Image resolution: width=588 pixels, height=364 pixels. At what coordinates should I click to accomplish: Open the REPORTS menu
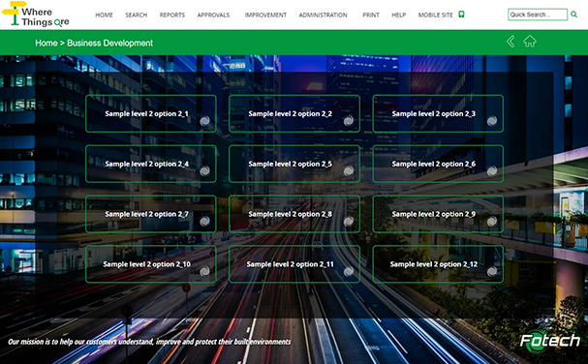coord(172,15)
